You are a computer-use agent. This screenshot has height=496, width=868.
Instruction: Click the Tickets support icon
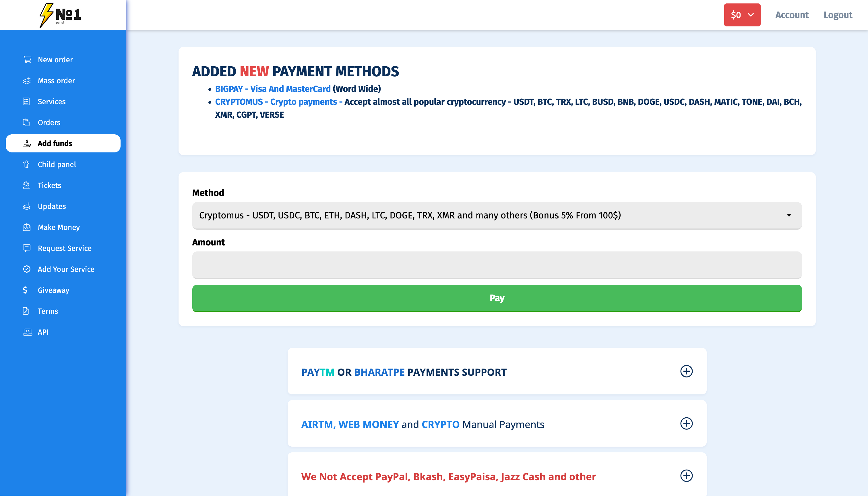pyautogui.click(x=26, y=185)
